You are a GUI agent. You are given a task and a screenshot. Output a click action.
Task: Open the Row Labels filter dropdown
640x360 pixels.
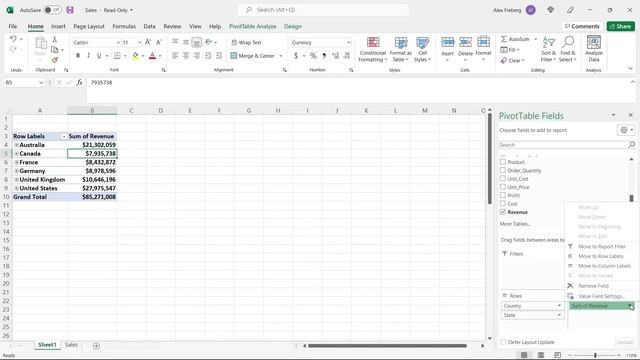(64, 136)
